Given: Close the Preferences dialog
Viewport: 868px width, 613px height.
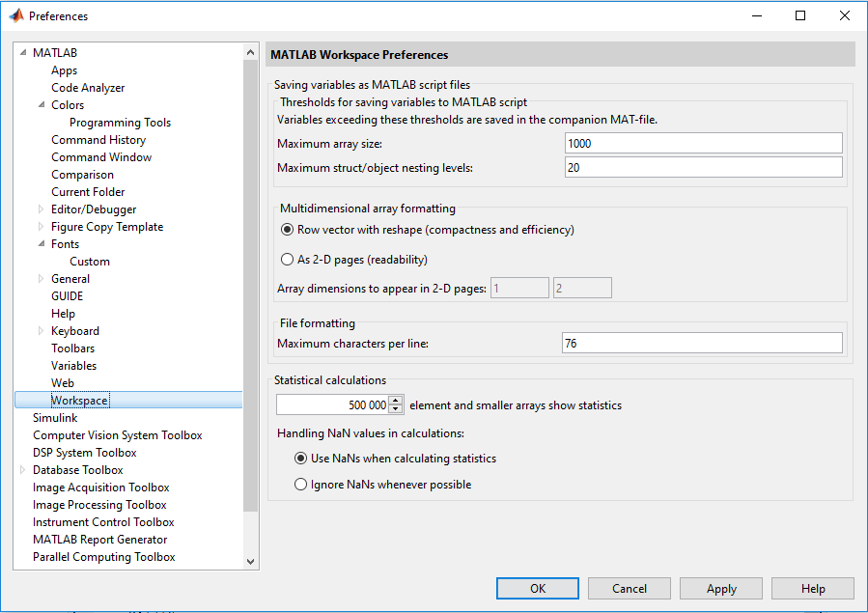Looking at the screenshot, I should pos(844,15).
